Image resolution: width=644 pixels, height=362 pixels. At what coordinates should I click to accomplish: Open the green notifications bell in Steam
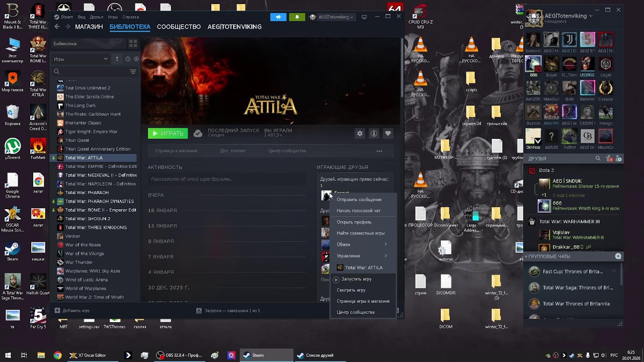click(297, 17)
